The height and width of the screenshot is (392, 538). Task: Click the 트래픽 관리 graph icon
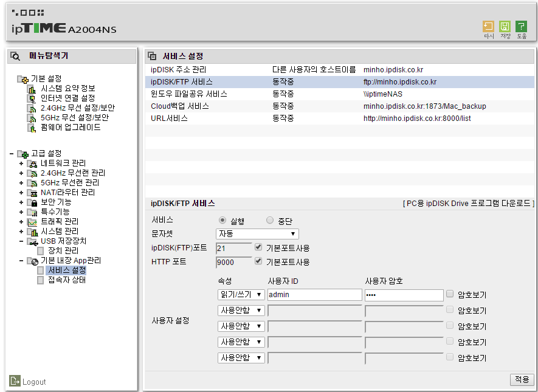(x=32, y=222)
